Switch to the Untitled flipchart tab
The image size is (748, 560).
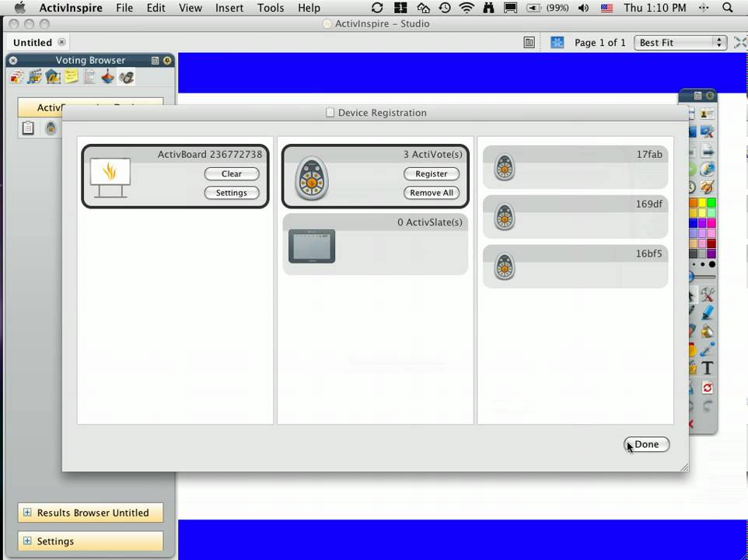(33, 43)
